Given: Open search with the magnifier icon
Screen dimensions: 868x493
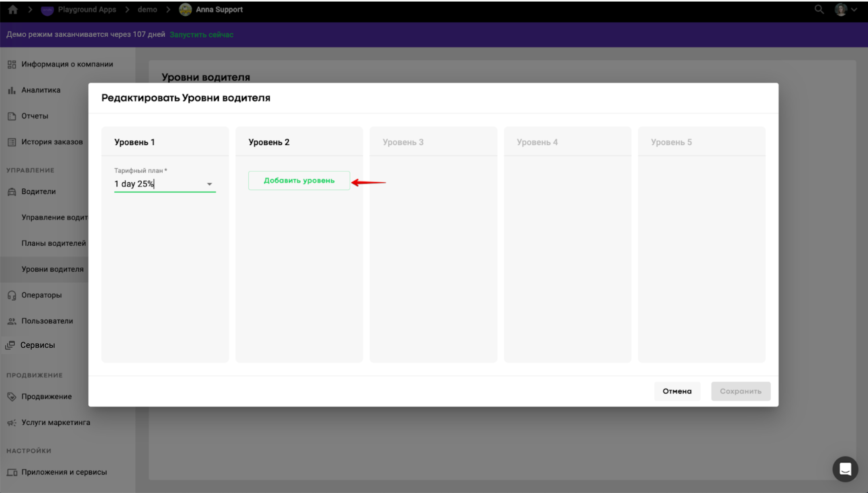Looking at the screenshot, I should 819,10.
